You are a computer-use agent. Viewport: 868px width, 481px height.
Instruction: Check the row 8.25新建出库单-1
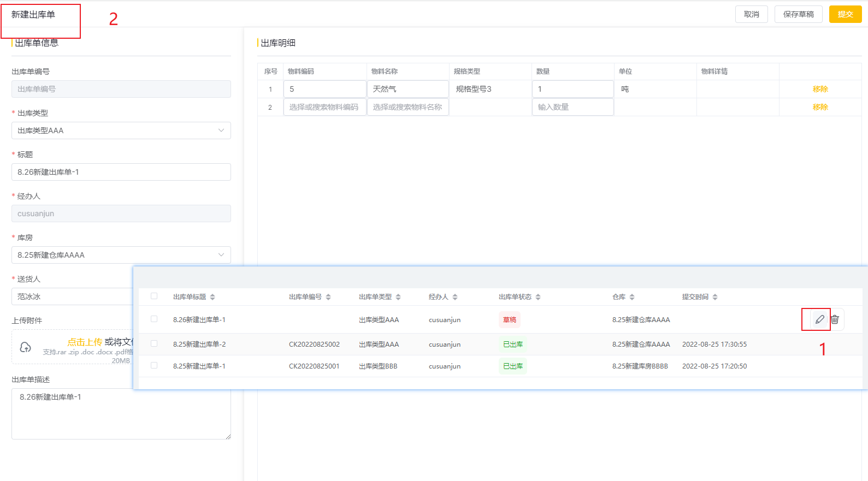(154, 365)
